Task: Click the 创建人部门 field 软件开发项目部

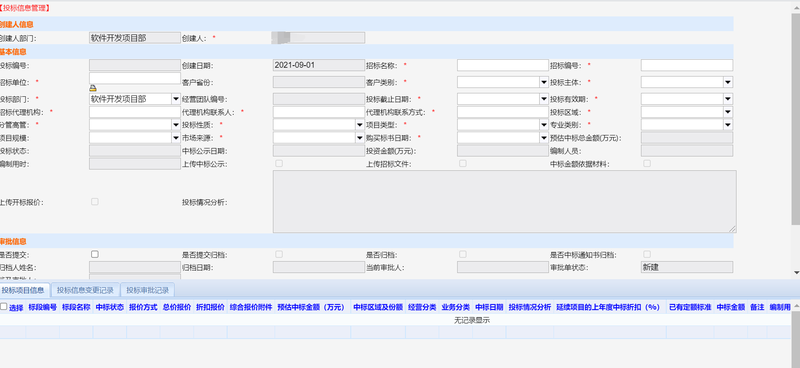Action: [x=135, y=38]
